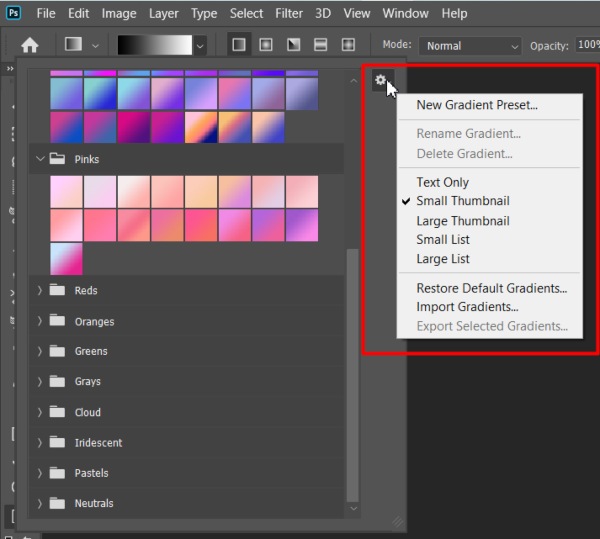Switch to Large Thumbnail view
Screen dimensions: 600x539
[x=462, y=221]
